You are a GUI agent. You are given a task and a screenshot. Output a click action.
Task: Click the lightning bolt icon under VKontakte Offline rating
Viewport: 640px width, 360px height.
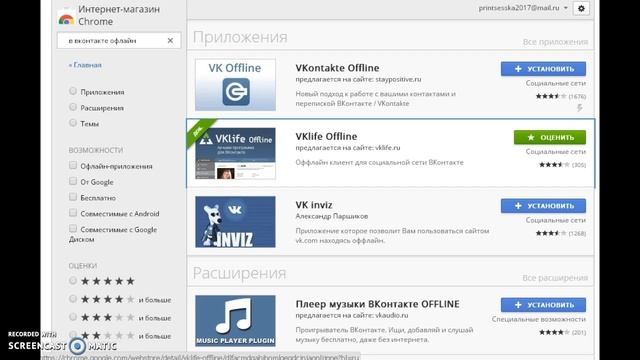[x=580, y=108]
